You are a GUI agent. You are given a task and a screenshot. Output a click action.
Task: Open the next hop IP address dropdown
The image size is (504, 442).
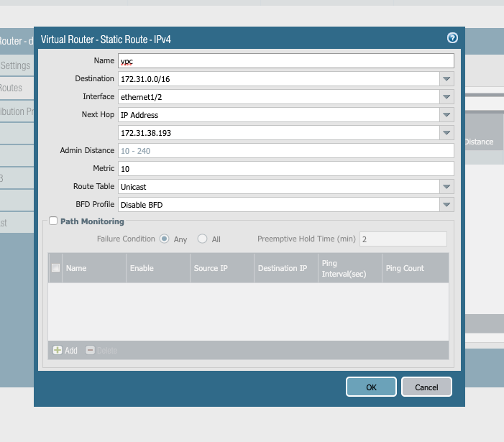446,133
